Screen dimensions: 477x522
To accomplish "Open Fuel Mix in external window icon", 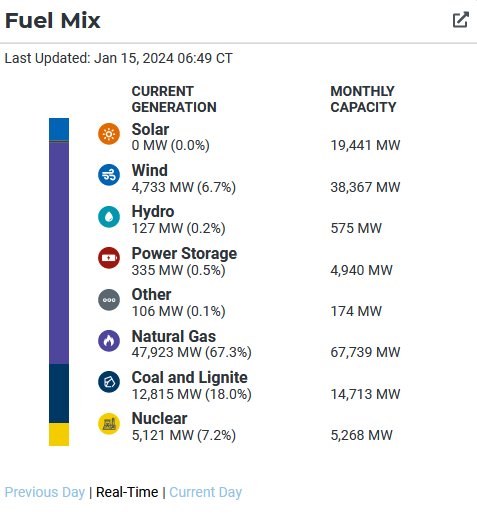I will [x=461, y=20].
